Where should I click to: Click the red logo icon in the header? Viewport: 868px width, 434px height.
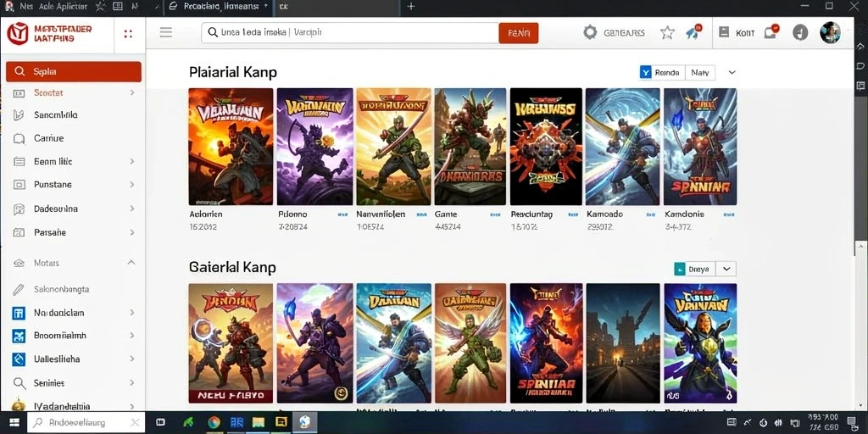(x=17, y=33)
